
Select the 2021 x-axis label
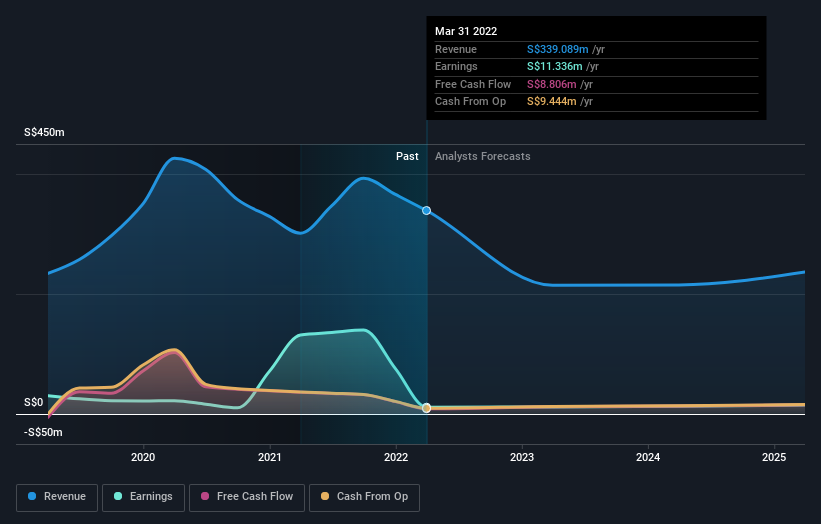(270, 457)
